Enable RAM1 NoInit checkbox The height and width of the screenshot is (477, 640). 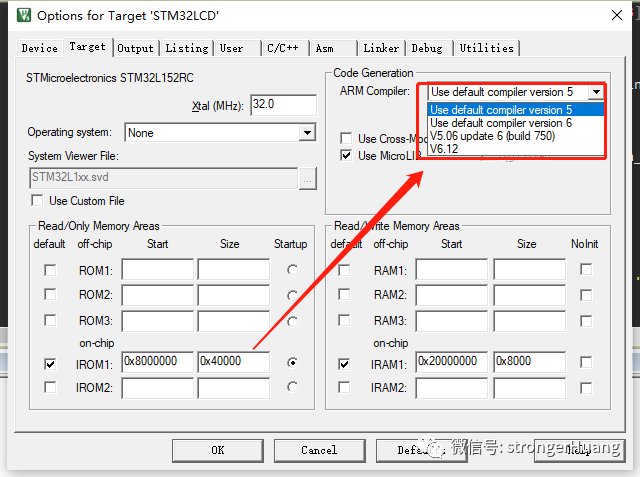[x=586, y=269]
